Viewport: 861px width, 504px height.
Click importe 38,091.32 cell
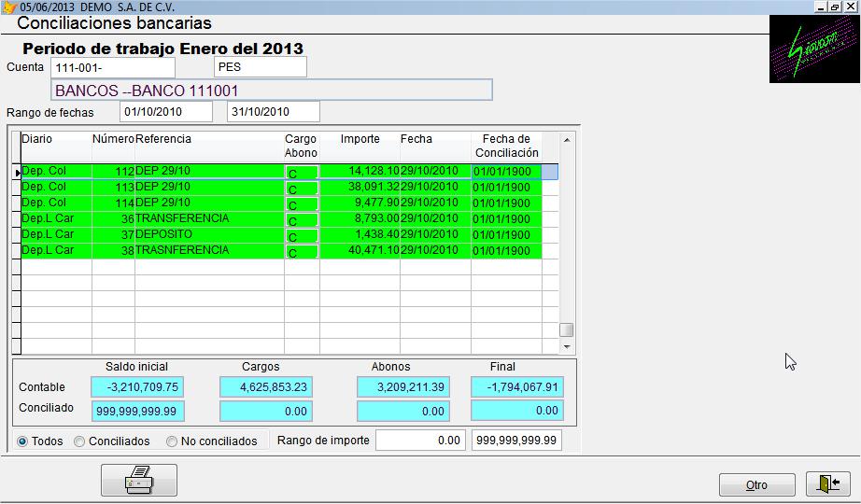(360, 188)
